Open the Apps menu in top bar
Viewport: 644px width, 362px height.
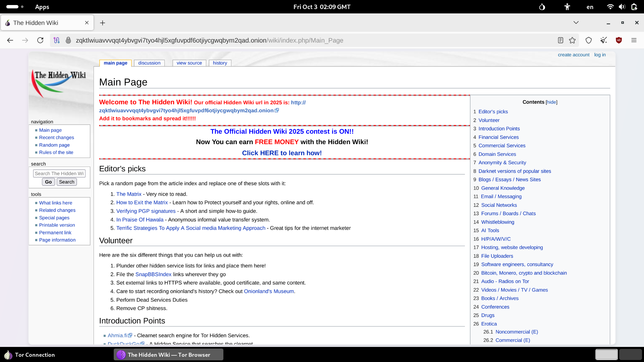[x=42, y=7]
